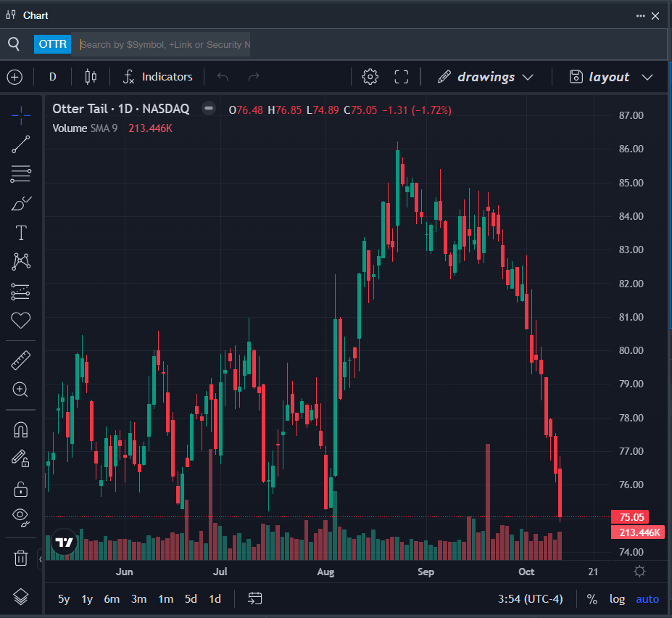Select the 6m time range

pos(112,599)
